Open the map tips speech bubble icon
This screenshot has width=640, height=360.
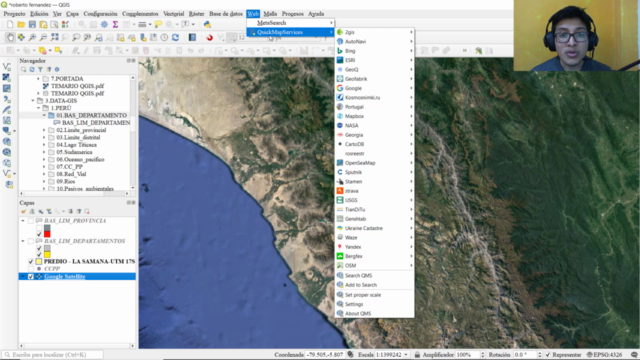[158, 24]
